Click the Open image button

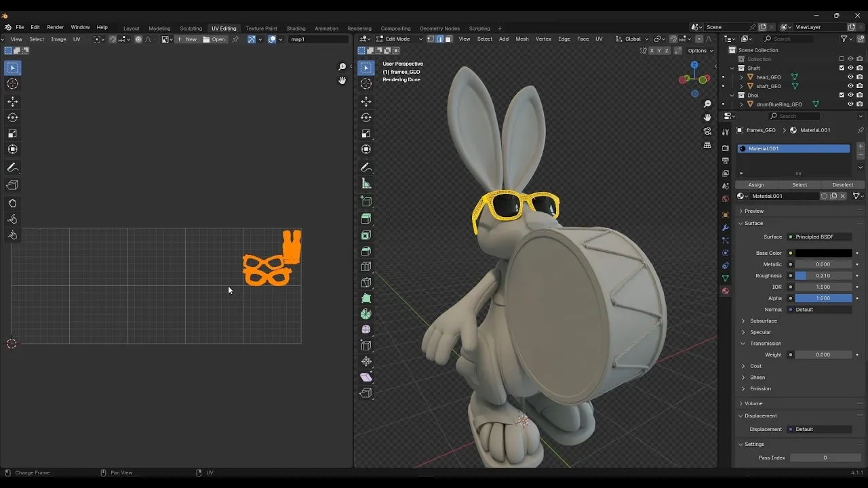coord(214,39)
